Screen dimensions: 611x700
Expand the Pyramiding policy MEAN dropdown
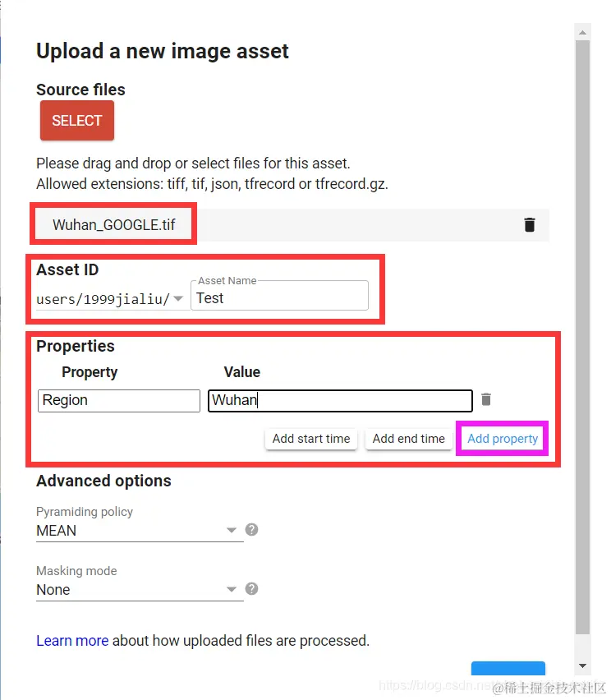(140, 531)
